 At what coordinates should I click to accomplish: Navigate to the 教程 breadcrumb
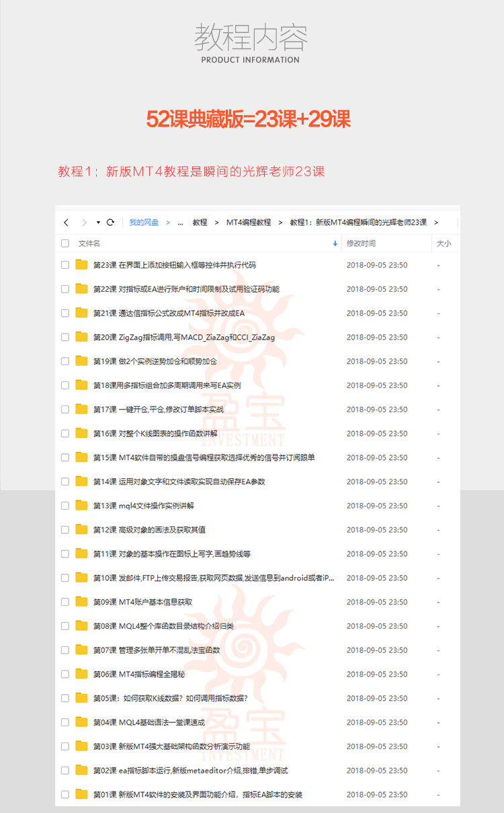click(x=200, y=223)
